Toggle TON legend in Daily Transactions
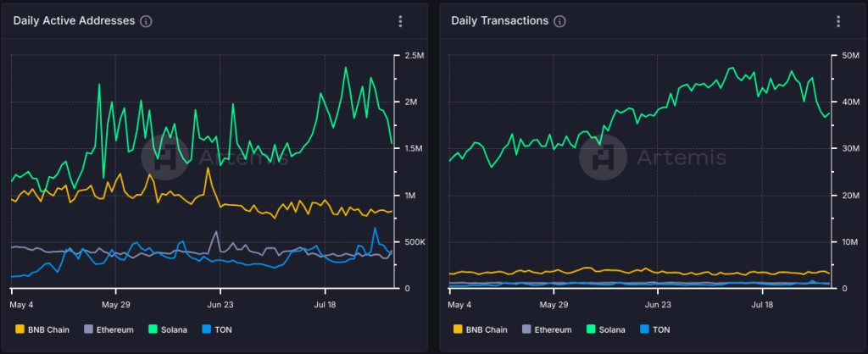This screenshot has height=354, width=868. [x=655, y=329]
